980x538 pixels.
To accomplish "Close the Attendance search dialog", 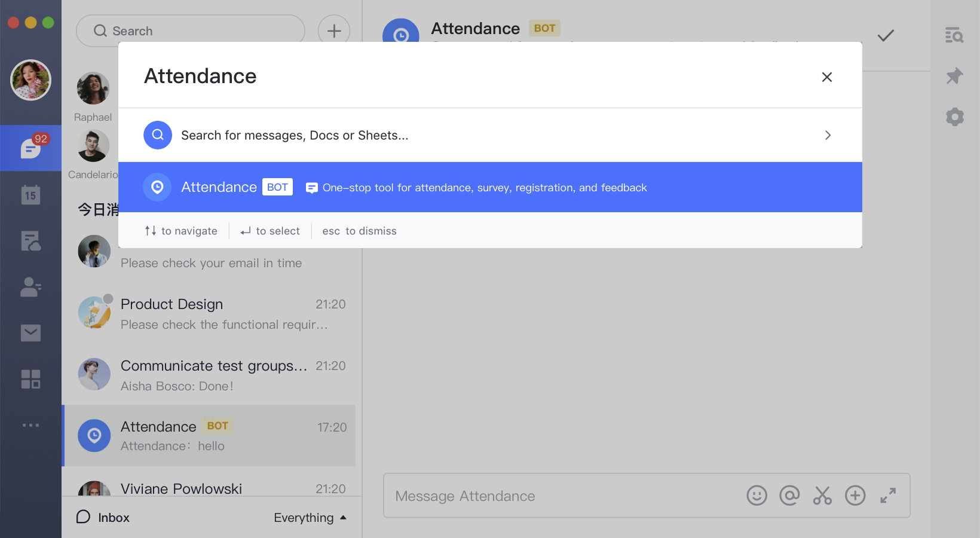I will pos(827,77).
